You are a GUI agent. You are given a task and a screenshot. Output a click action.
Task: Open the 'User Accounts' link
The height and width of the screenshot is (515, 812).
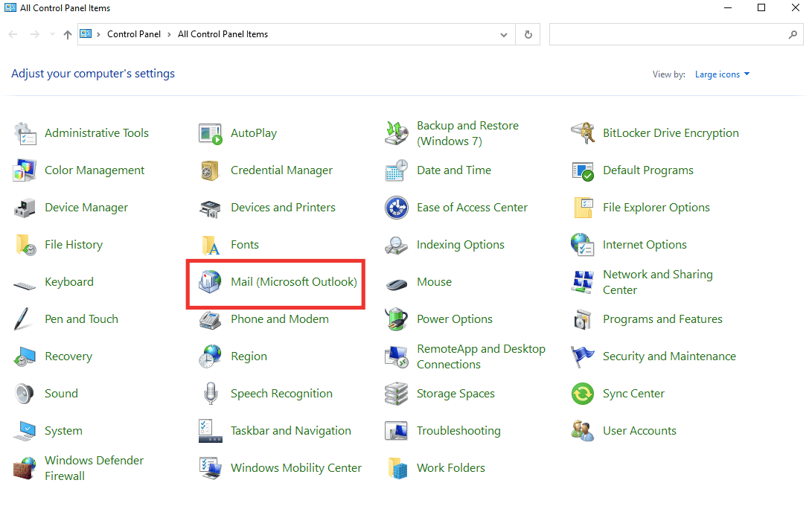pos(639,431)
